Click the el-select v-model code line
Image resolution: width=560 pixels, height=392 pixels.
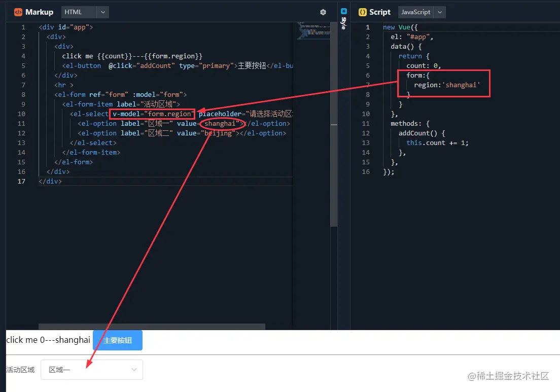182,114
